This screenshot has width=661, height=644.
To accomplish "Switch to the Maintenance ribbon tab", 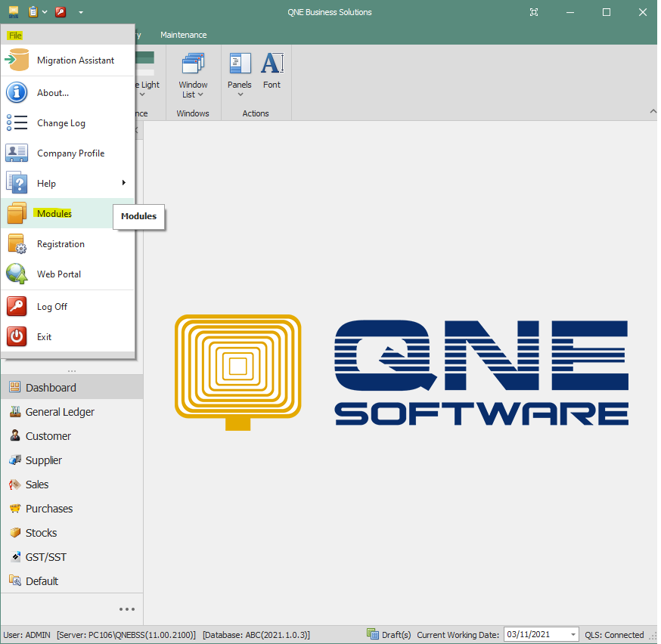I will [x=183, y=35].
